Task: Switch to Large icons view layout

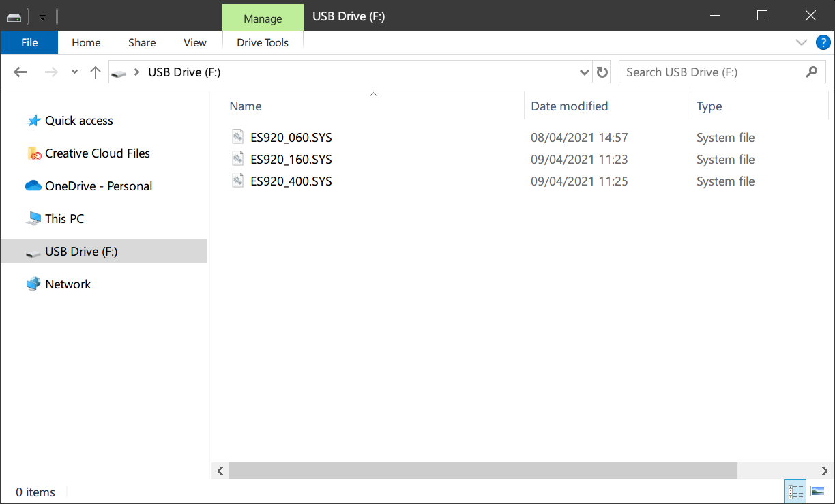Action: [817, 491]
